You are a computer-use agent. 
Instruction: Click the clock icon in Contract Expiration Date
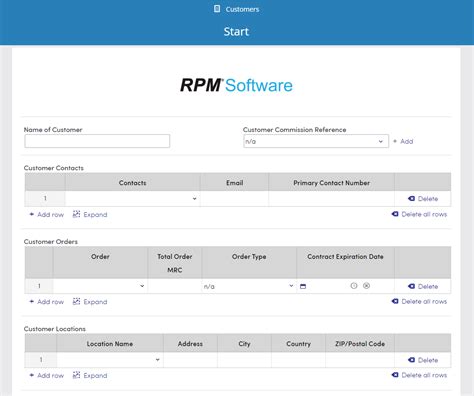coord(354,286)
